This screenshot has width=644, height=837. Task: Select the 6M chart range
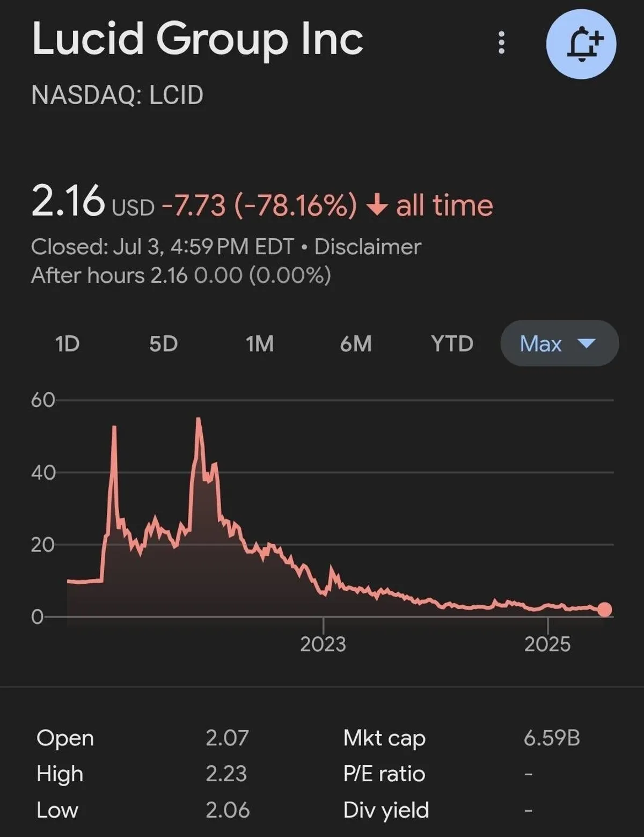point(356,343)
